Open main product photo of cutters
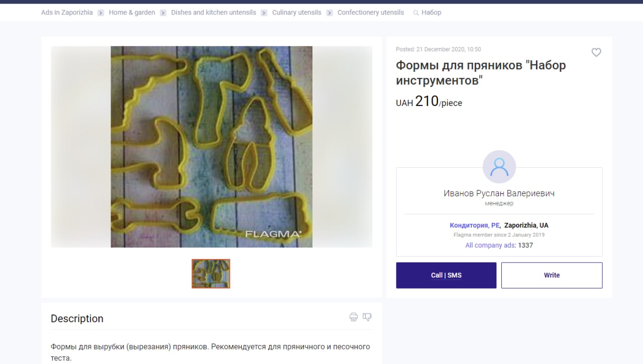This screenshot has width=643, height=364. [211, 147]
